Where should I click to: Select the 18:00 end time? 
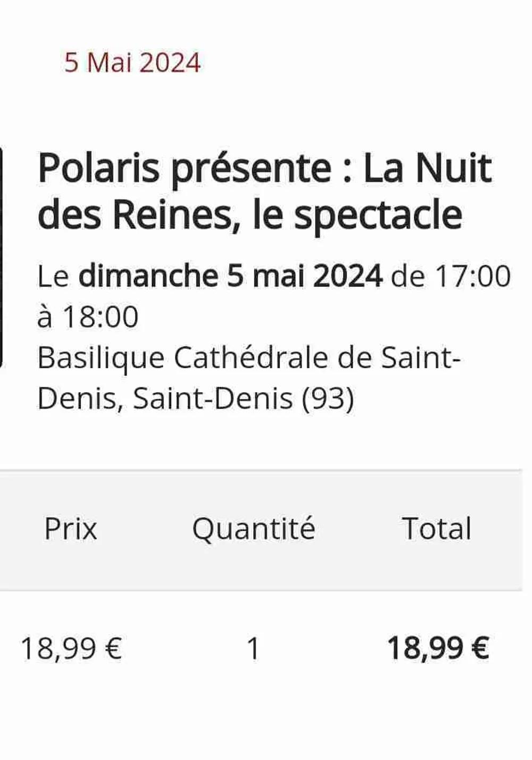coord(101,317)
